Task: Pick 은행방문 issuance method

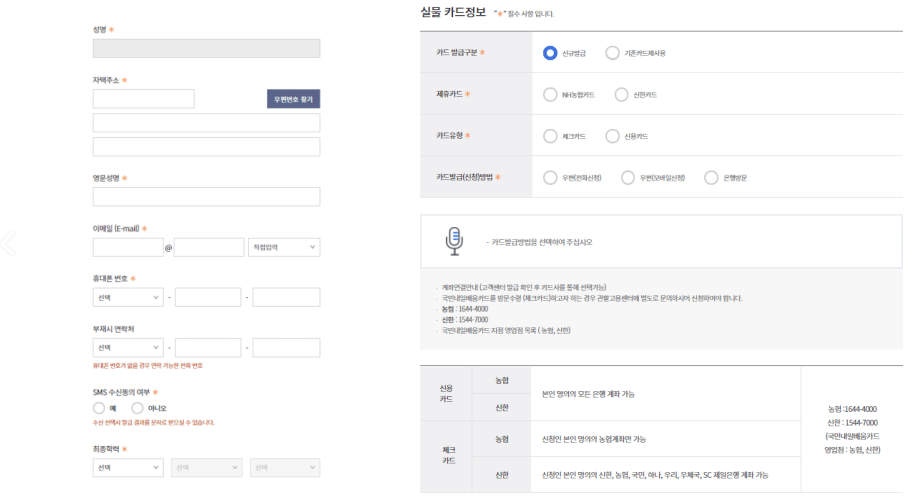Action: (x=711, y=178)
